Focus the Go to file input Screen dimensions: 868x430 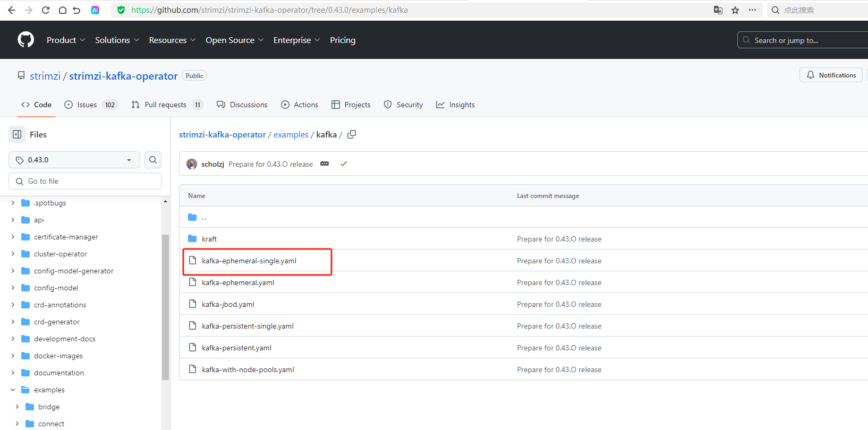pyautogui.click(x=85, y=181)
